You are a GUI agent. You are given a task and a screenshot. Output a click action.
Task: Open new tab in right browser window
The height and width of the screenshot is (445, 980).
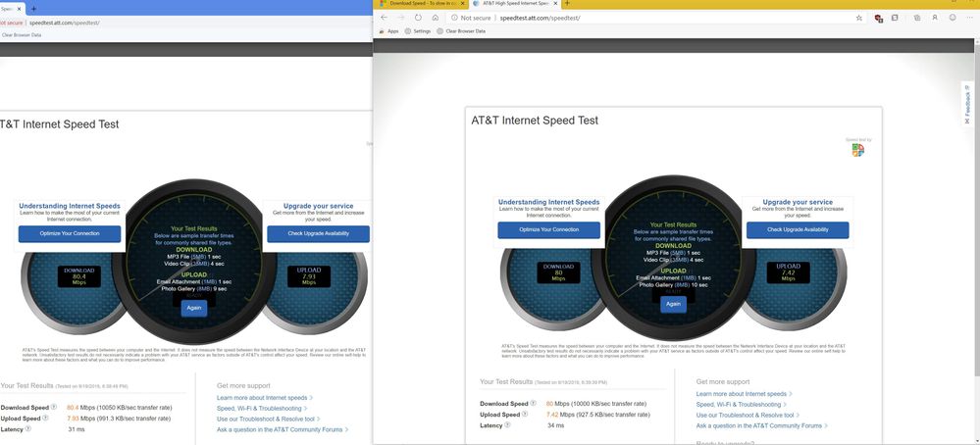coord(568,4)
